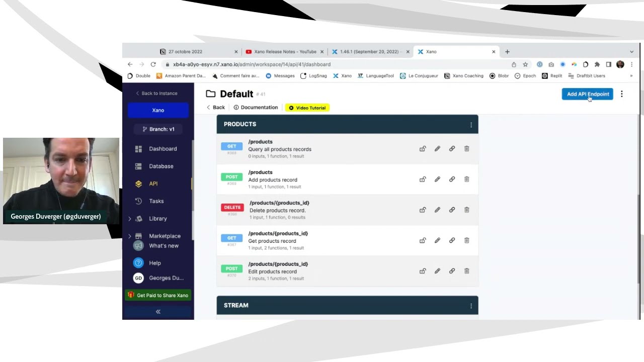Image resolution: width=644 pixels, height=362 pixels.
Task: Share this page icon in address bar
Action: [x=514, y=64]
